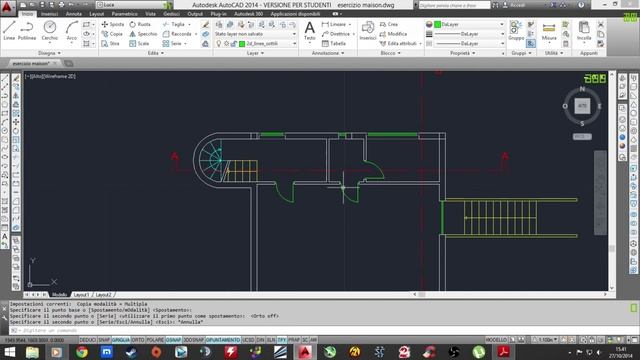Expand the Disegna panel
The image size is (640, 360).
[x=49, y=53]
